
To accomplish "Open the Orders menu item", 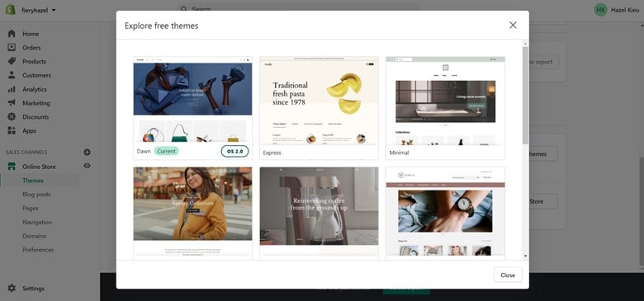I will click(x=31, y=48).
